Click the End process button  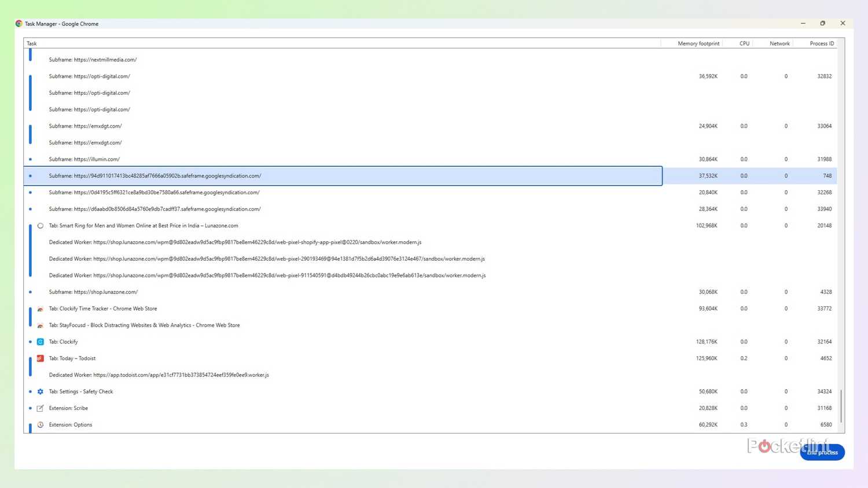(x=822, y=452)
